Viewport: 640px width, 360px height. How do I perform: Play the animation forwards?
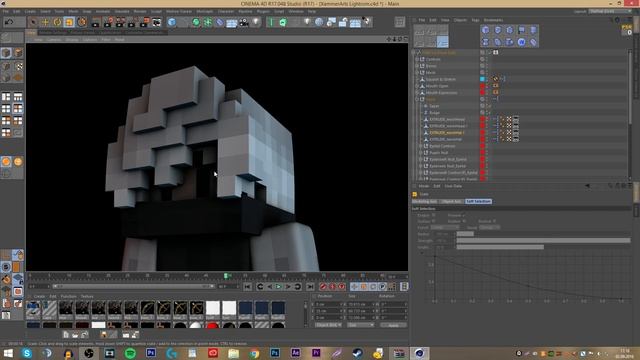pyautogui.click(x=279, y=287)
